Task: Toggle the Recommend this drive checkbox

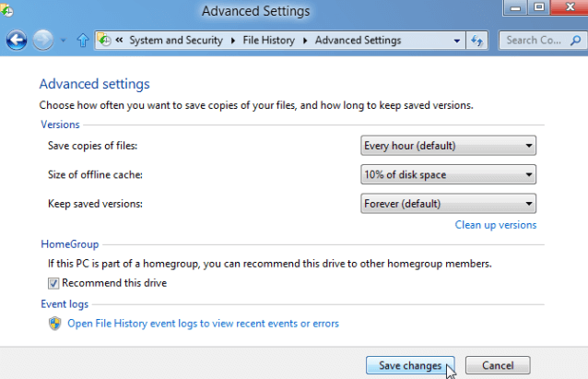Action: point(53,283)
